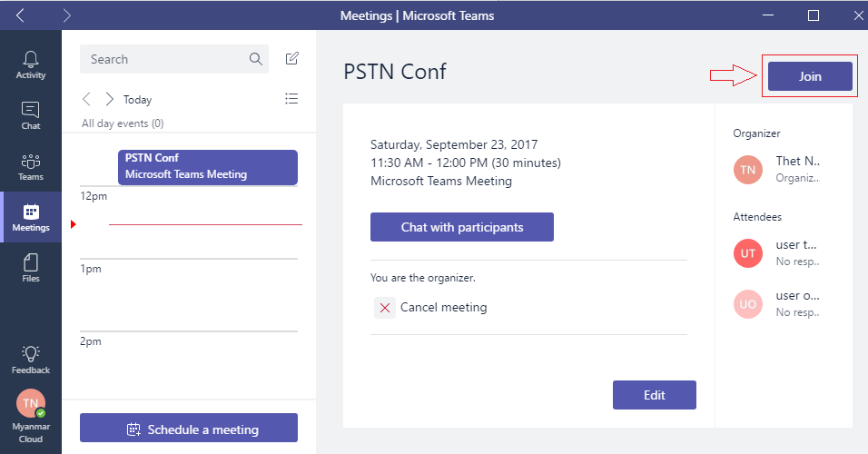Image resolution: width=868 pixels, height=454 pixels.
Task: Open the Activity bell icon
Action: 31,59
